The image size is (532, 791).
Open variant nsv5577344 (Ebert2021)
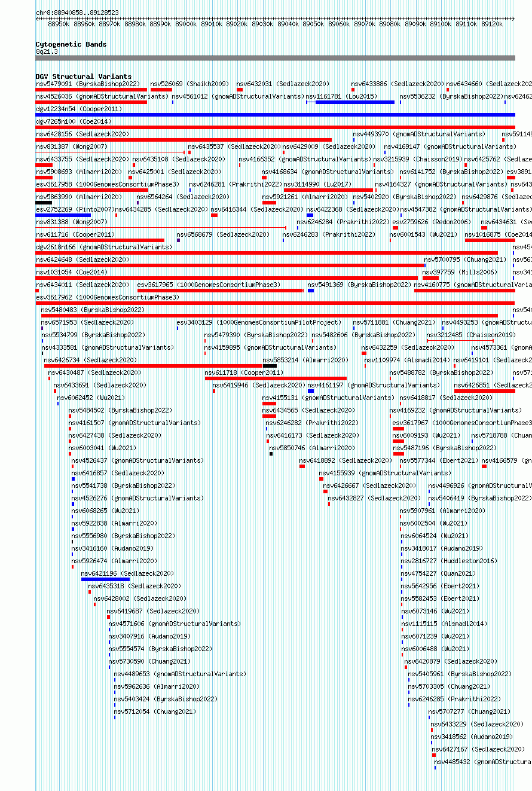(x=439, y=461)
